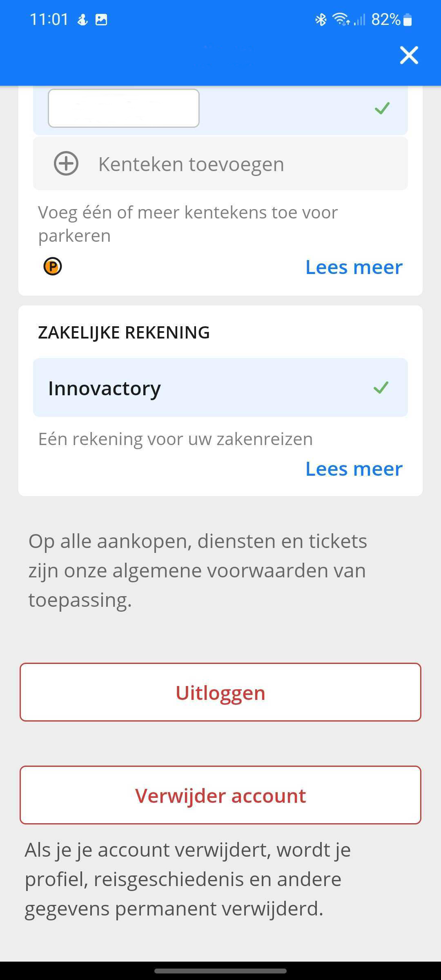Tap the Uitloggen button
Image resolution: width=441 pixels, height=980 pixels.
220,692
